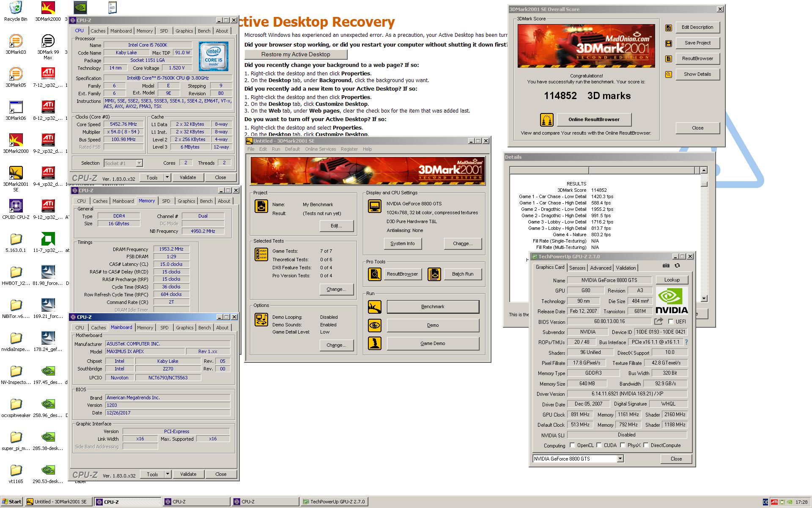Switch to TechPowerUp GPU-Z taskbar item
Image resolution: width=812 pixels, height=508 pixels.
[x=334, y=502]
